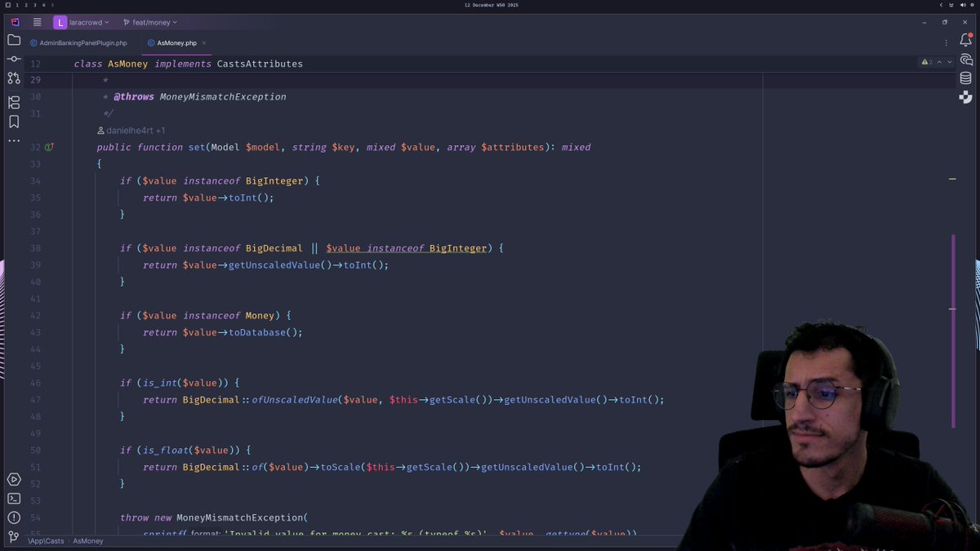Open the Pull Requests tool window

click(x=14, y=78)
